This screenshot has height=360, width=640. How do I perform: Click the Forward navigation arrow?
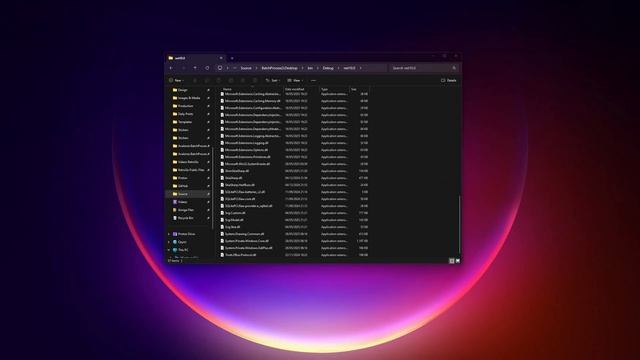coord(183,68)
